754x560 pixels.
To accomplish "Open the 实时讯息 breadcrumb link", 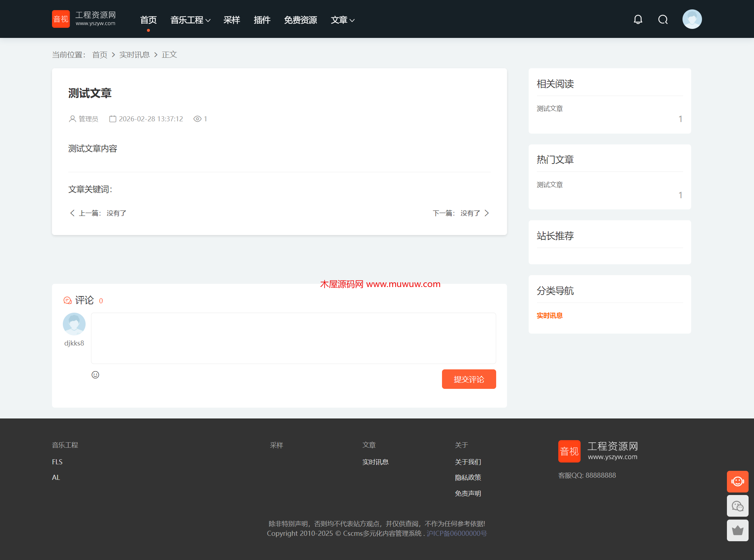I will coord(134,55).
